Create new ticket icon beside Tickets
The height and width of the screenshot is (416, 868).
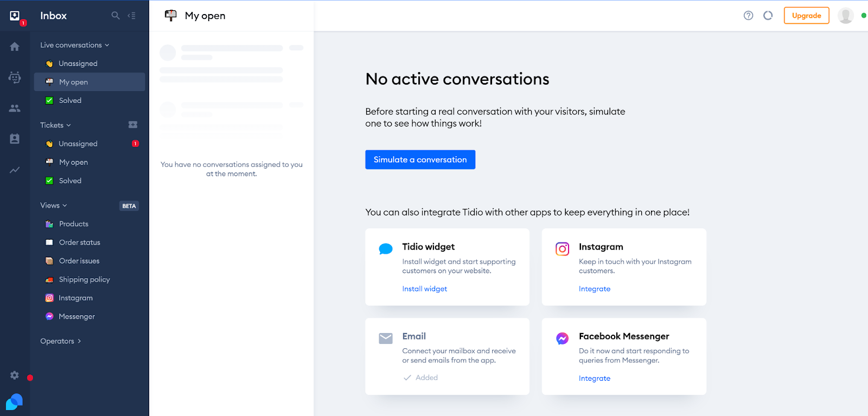[x=133, y=125]
